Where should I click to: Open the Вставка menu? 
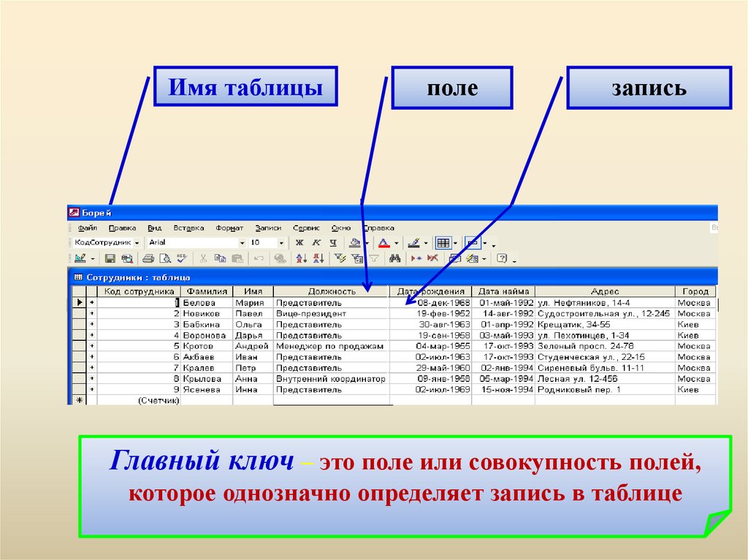(188, 228)
